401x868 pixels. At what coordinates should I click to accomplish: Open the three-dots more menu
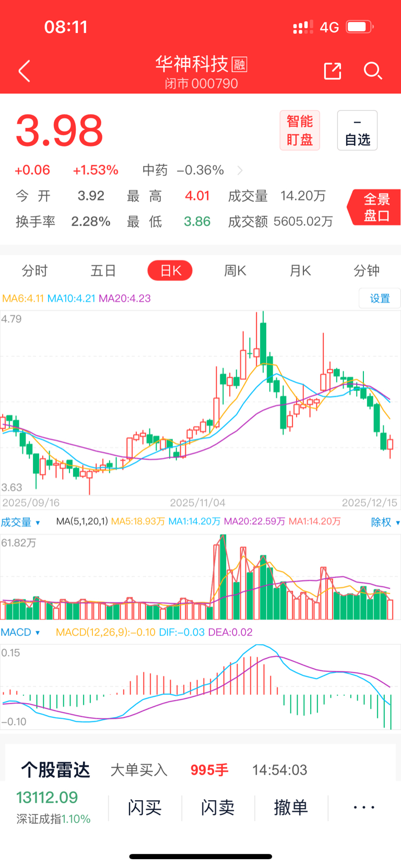(363, 807)
